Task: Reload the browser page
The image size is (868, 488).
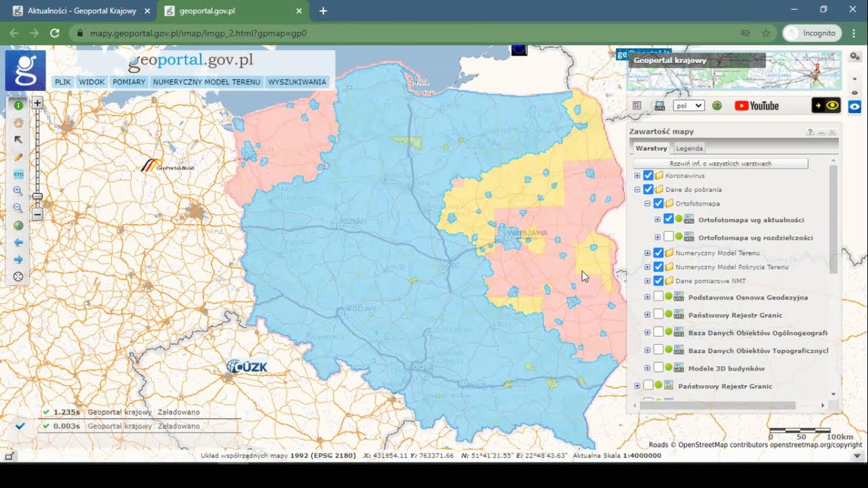Action: (x=55, y=33)
